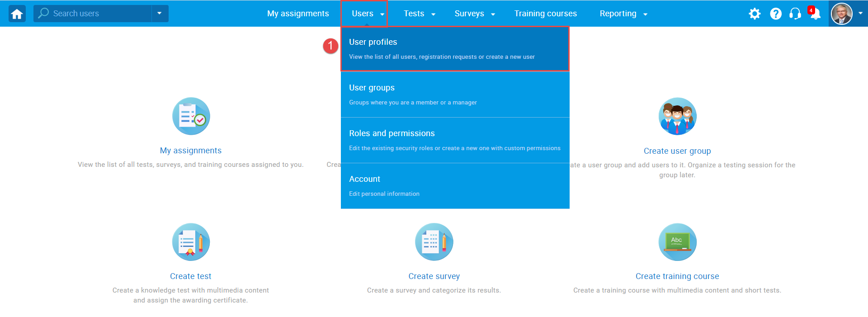Expand the search type dropdown arrow
The image size is (868, 317).
click(160, 14)
